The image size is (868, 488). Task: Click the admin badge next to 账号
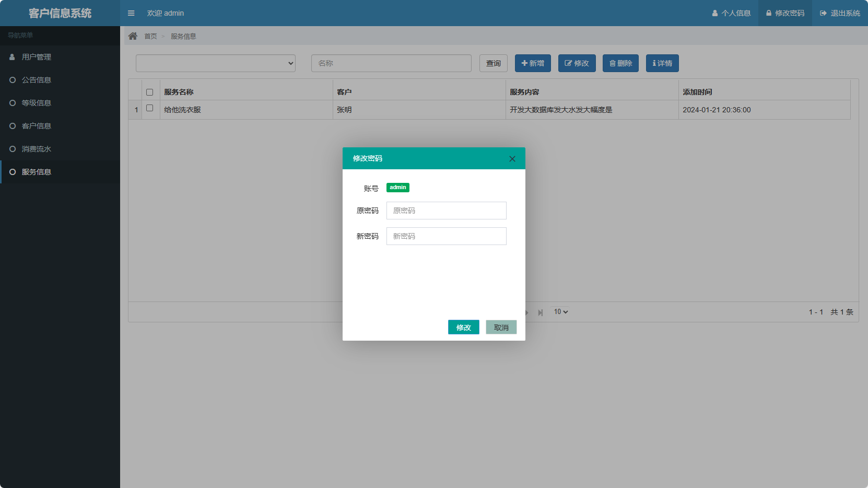tap(397, 187)
